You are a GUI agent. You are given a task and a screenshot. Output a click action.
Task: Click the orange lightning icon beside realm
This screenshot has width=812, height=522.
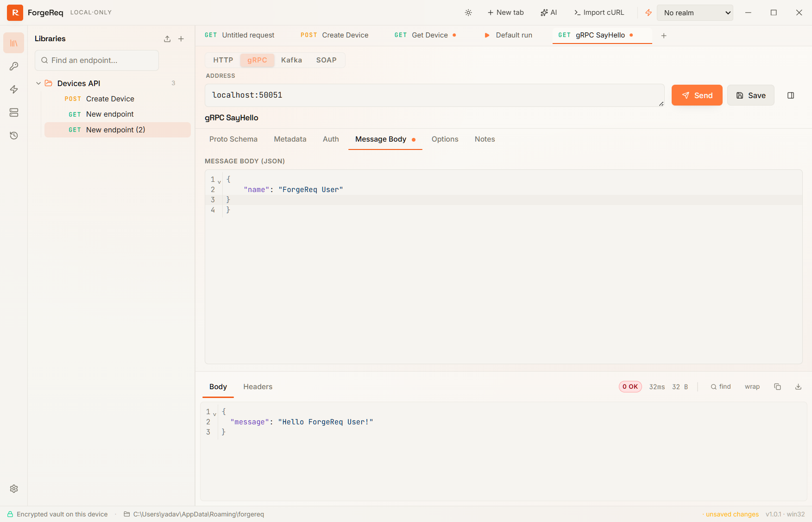(x=648, y=12)
